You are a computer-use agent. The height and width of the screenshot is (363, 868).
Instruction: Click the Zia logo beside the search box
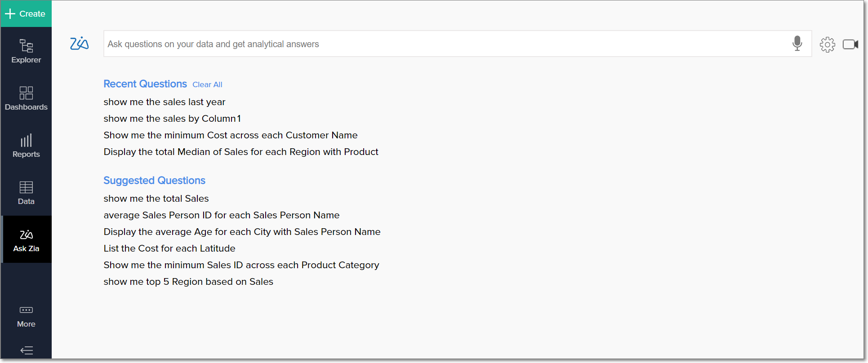click(79, 44)
